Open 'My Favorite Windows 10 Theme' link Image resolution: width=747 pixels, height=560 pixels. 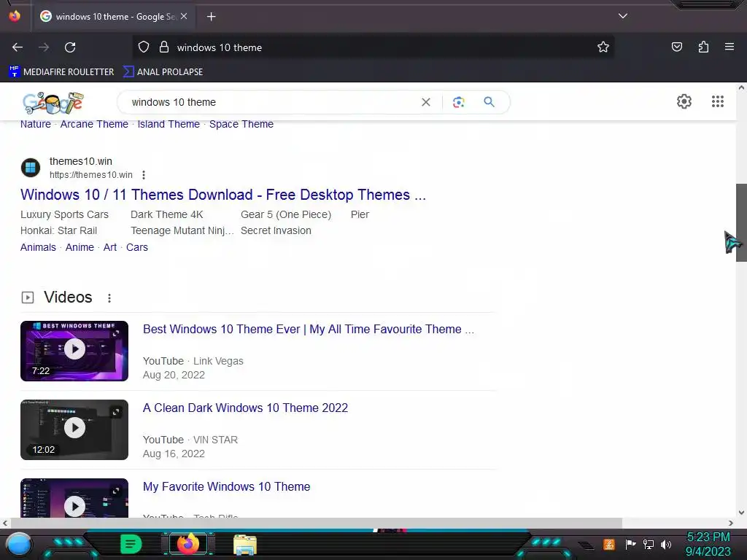point(227,486)
